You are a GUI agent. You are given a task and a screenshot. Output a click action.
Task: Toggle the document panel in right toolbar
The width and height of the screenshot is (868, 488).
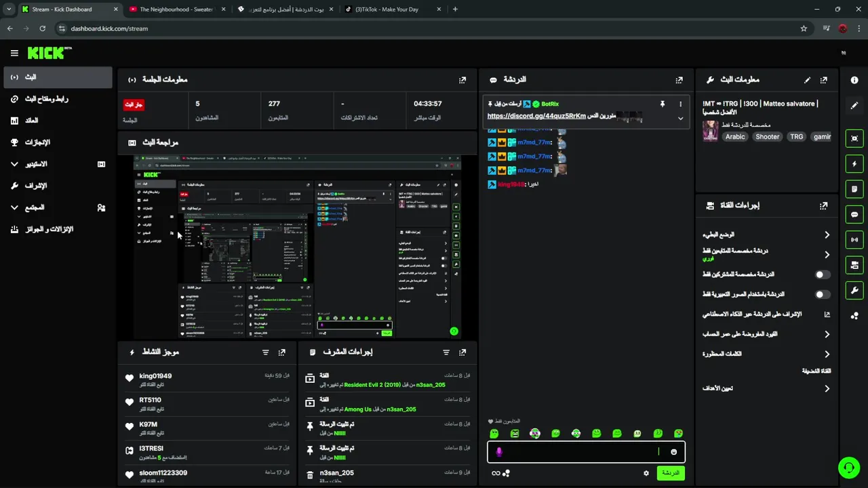(x=854, y=189)
